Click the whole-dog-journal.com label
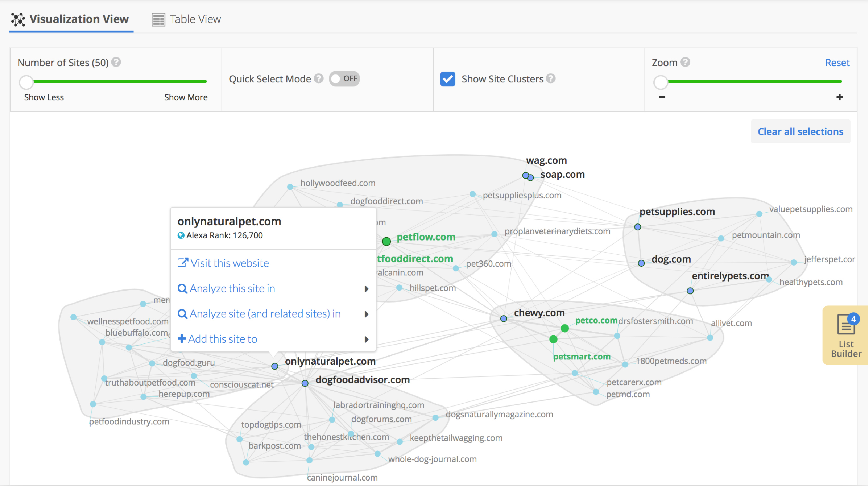The height and width of the screenshot is (486, 868). click(432, 459)
